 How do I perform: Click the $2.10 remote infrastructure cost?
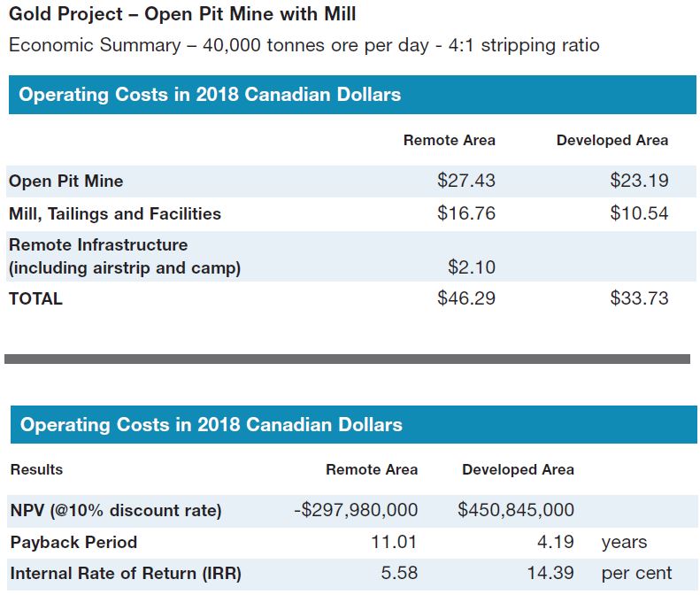(473, 267)
